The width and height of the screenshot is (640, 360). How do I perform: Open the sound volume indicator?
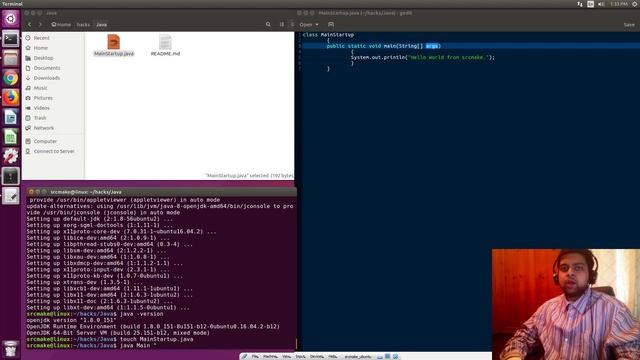601,4
